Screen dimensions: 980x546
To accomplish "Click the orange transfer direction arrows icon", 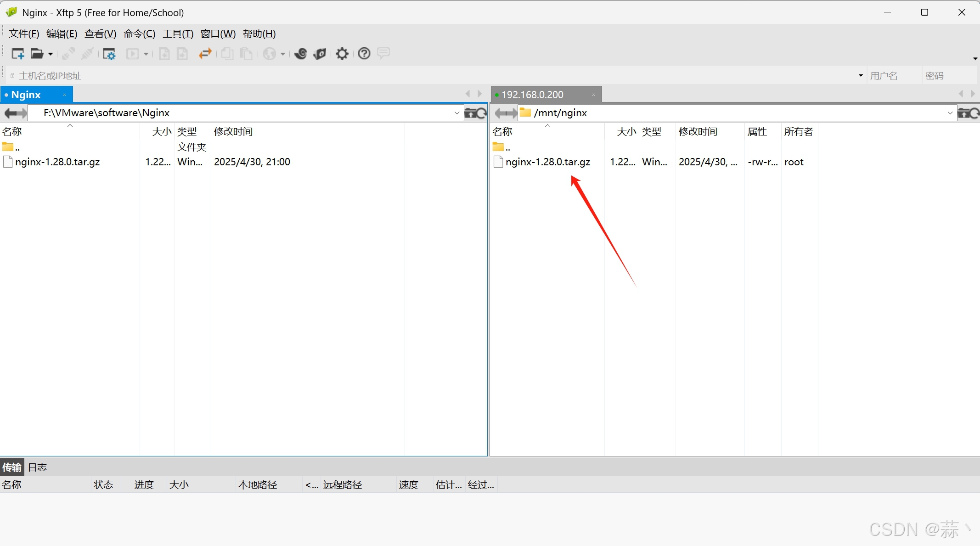I will [205, 54].
